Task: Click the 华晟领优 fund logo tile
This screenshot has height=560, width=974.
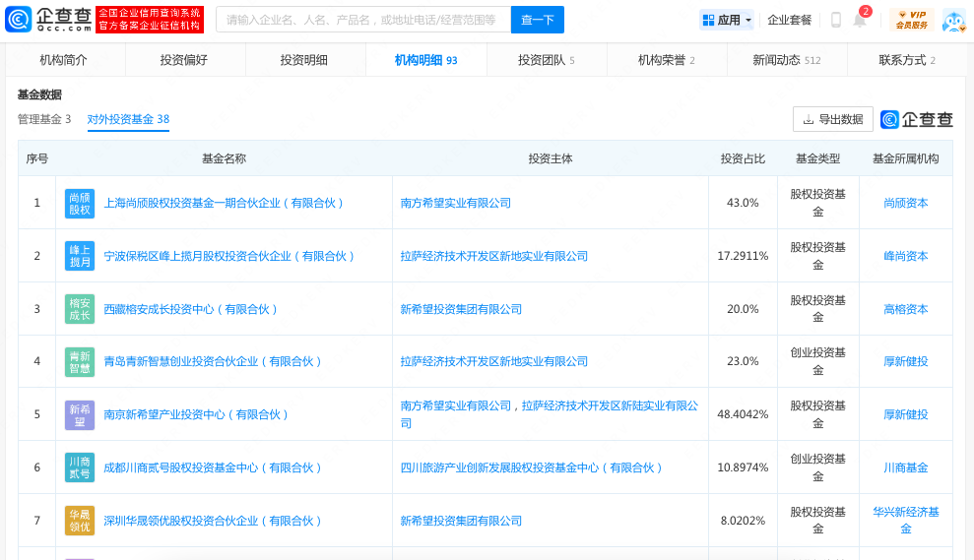Action: click(80, 521)
